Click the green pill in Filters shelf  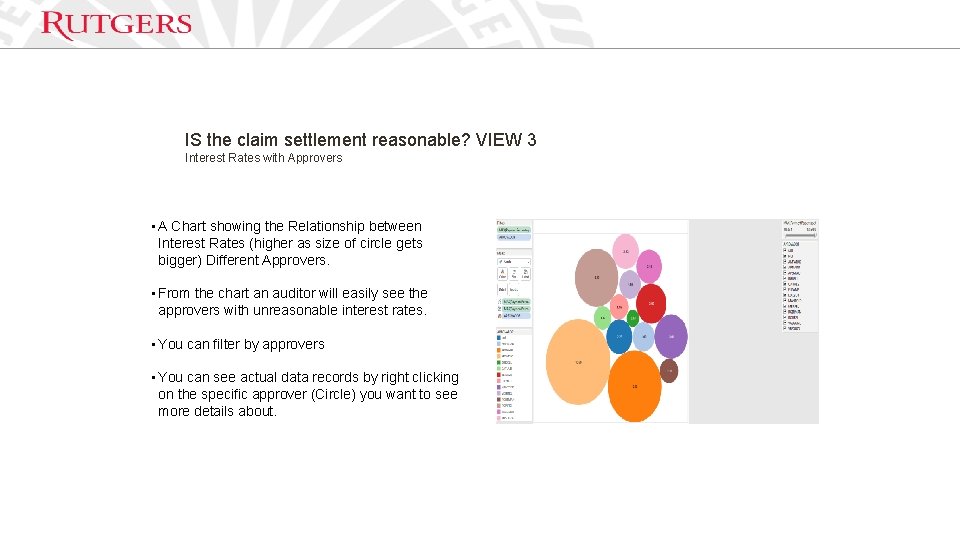514,230
